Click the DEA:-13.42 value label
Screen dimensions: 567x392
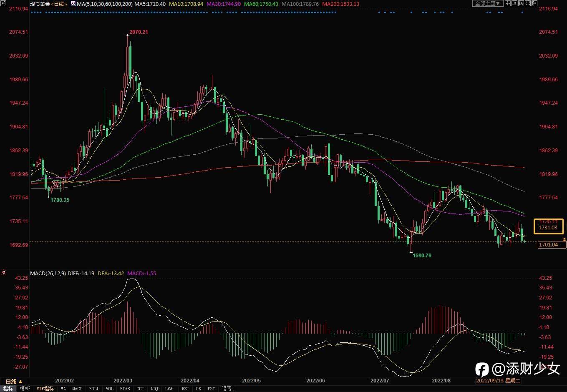click(111, 273)
